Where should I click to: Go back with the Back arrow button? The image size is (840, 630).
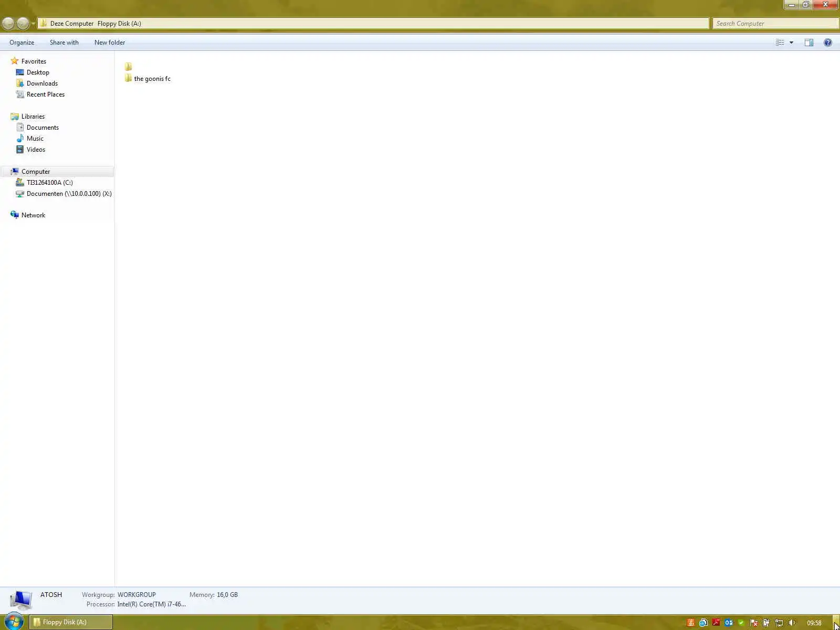[x=8, y=23]
